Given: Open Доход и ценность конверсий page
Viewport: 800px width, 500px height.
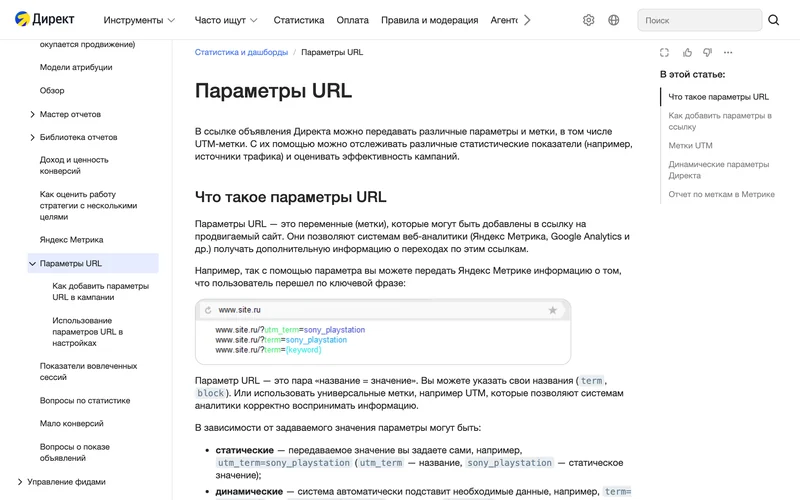Looking at the screenshot, I should [x=74, y=165].
